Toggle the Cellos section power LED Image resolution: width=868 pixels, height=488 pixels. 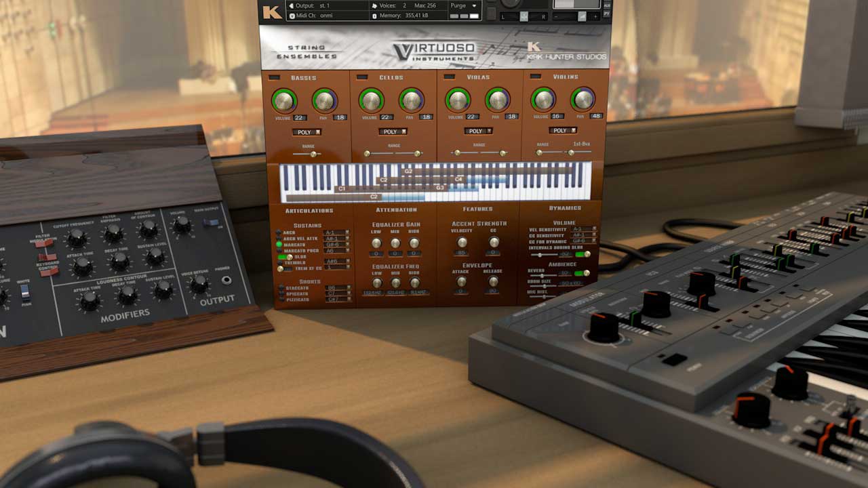(361, 78)
